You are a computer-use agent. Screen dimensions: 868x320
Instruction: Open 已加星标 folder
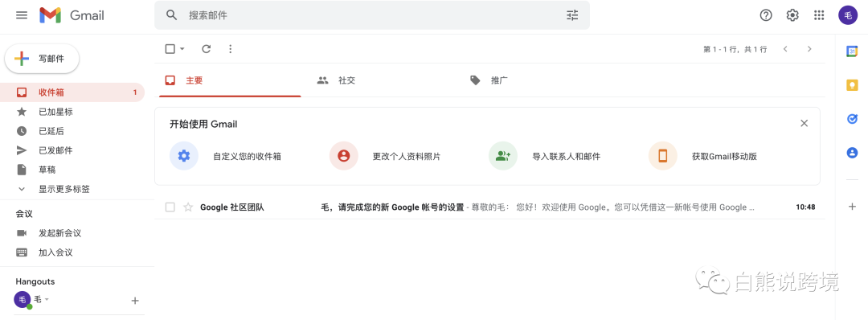tap(72, 112)
